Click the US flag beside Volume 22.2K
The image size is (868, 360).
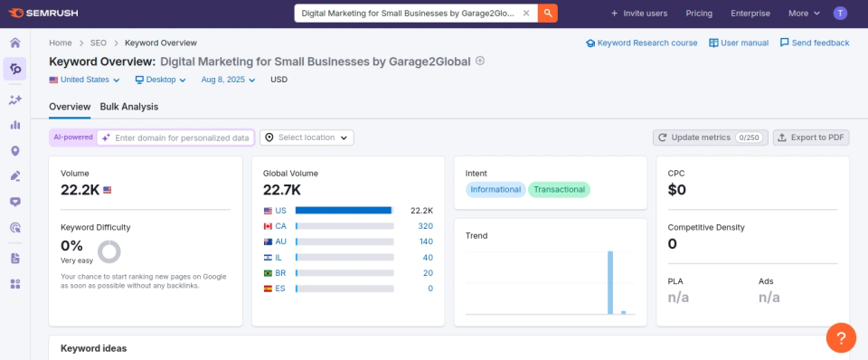point(107,190)
